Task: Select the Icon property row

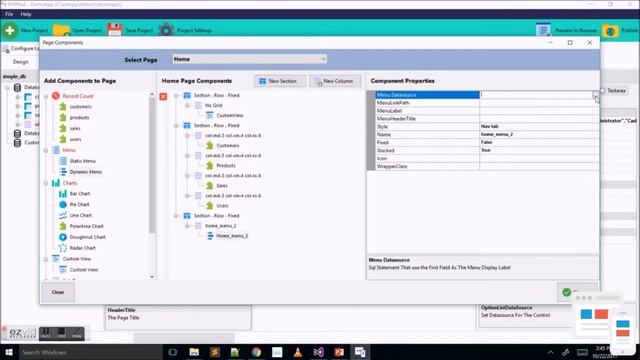Action: (487, 158)
